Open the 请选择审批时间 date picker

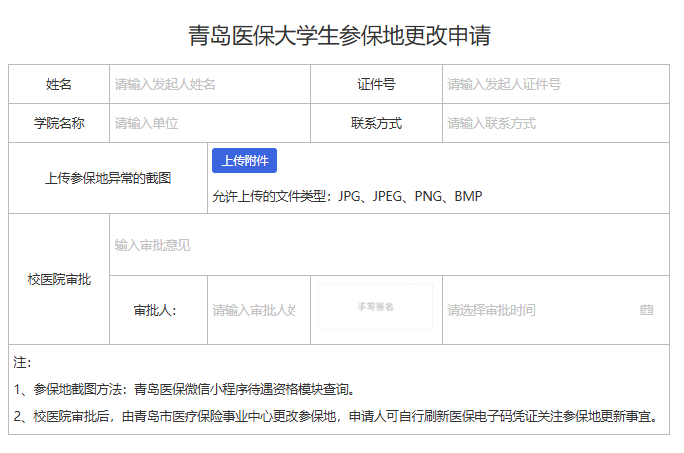coord(540,310)
